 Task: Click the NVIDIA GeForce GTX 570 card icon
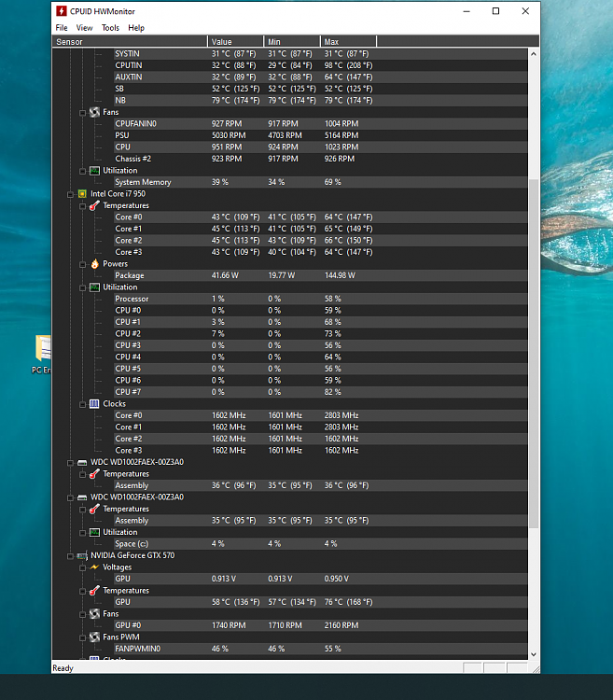tap(82, 555)
